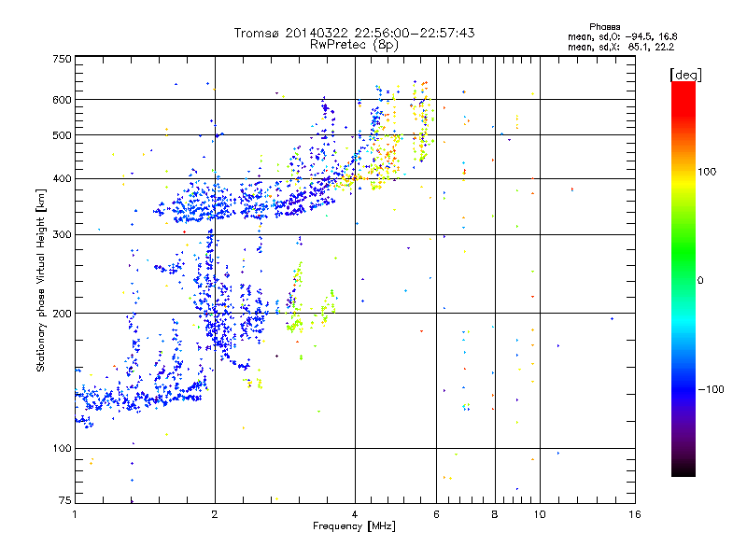Click the y-axis tick label "400"
The width and height of the screenshot is (747, 560).
click(62, 178)
